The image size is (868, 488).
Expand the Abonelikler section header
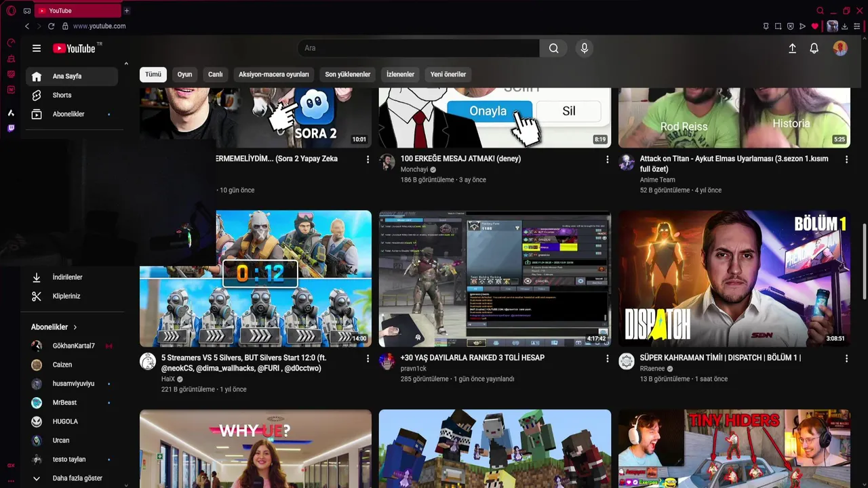[54, 327]
